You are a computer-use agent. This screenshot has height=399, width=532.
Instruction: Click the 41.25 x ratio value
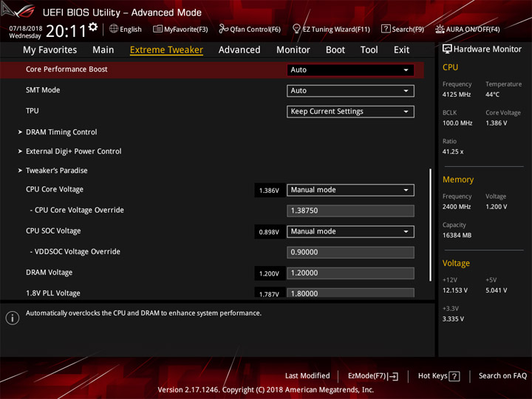453,151
